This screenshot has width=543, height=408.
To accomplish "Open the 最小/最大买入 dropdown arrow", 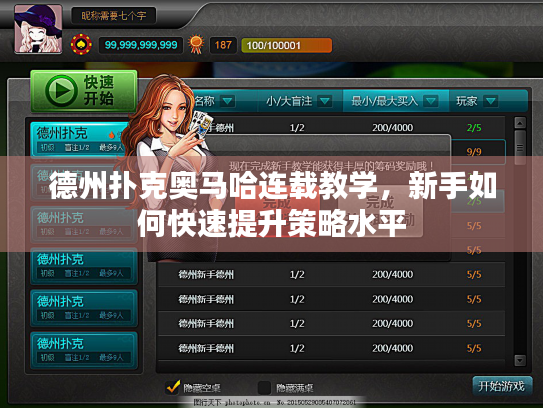I will [431, 101].
